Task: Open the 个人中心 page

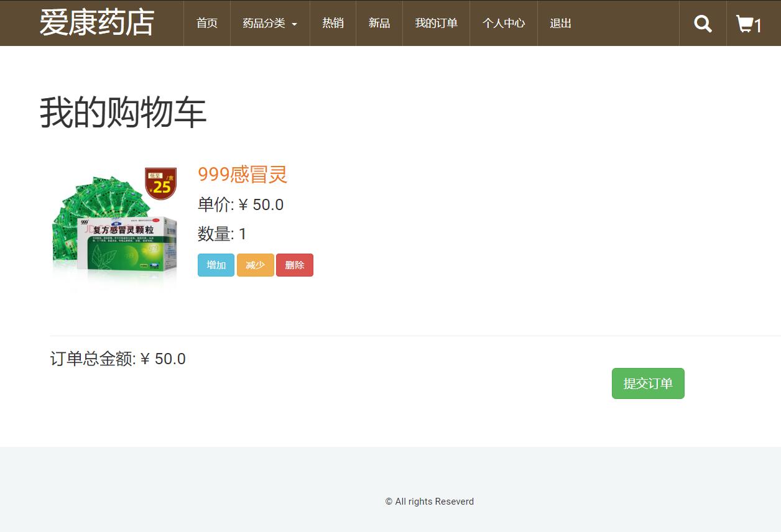Action: [x=503, y=23]
